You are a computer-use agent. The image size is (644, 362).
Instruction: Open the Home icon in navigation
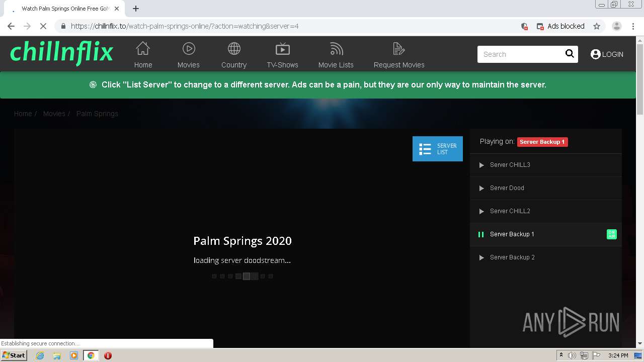pyautogui.click(x=143, y=49)
